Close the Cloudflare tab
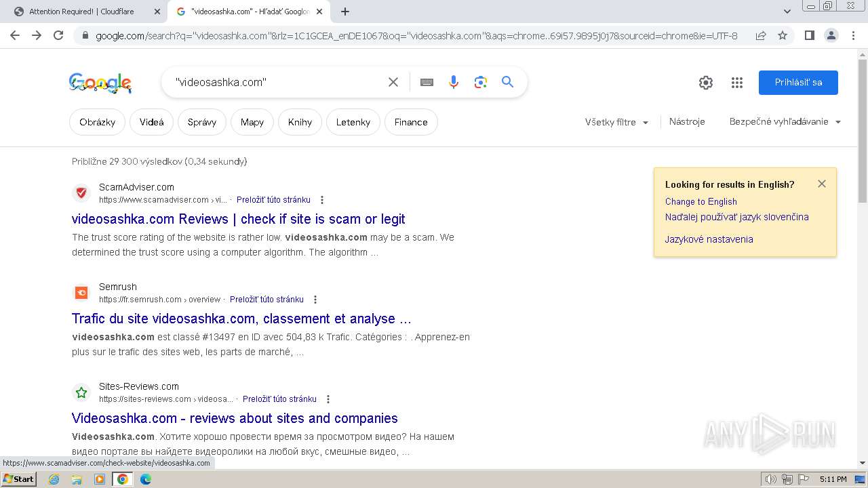The image size is (868, 488). click(157, 12)
